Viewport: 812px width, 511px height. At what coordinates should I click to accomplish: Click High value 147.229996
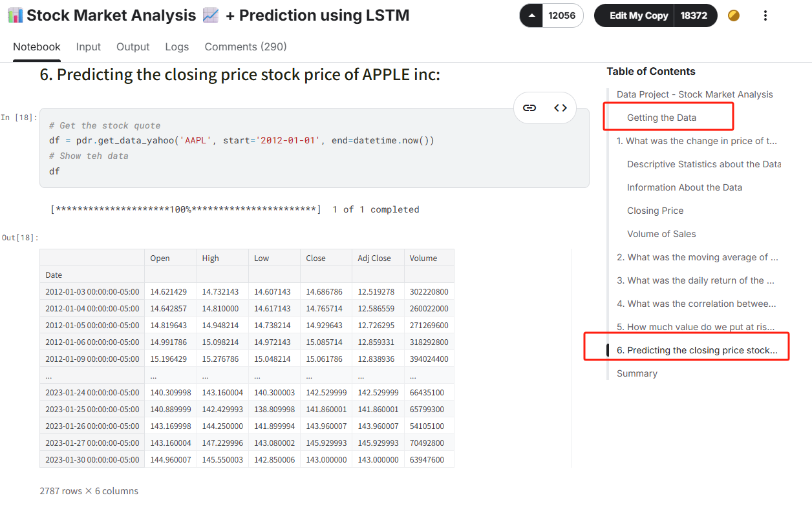pyautogui.click(x=222, y=443)
